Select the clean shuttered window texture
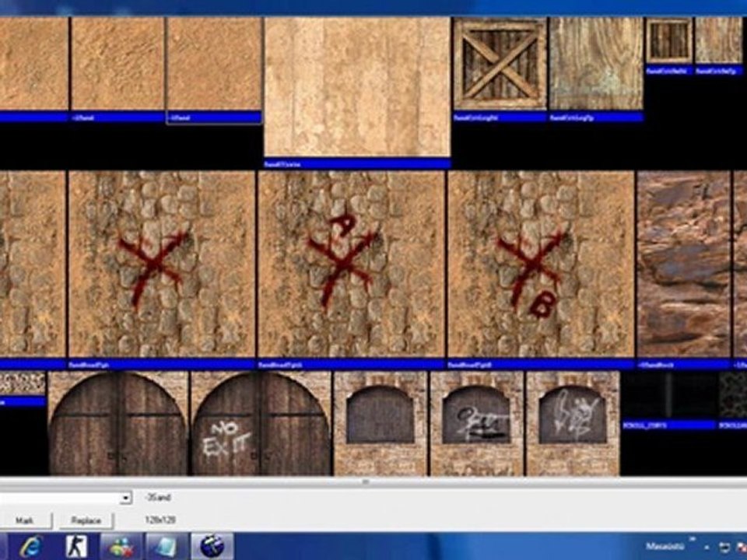Image resolution: width=747 pixels, height=560 pixels. click(x=381, y=424)
